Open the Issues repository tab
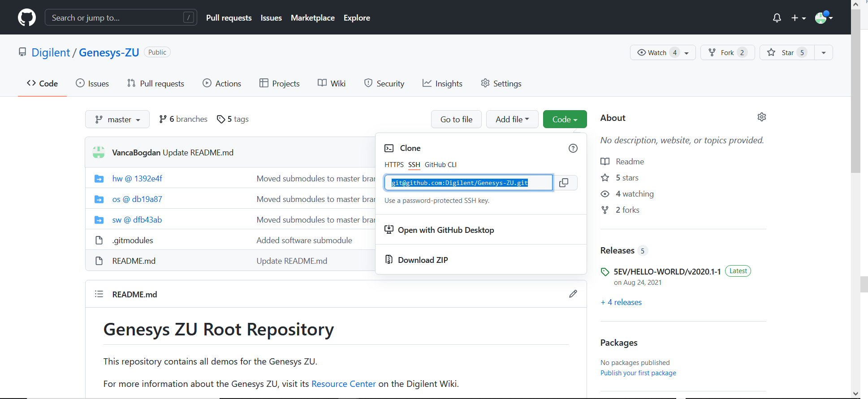 coord(92,83)
